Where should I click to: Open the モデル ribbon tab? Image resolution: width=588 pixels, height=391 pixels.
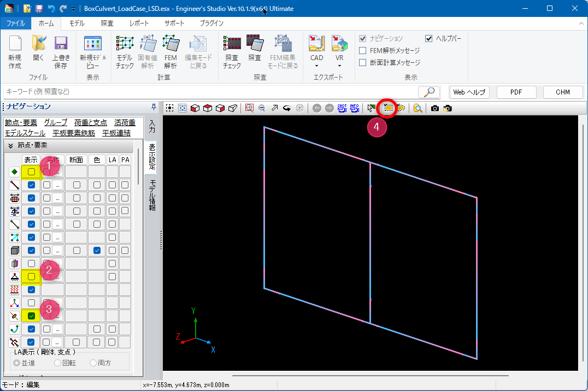click(x=77, y=23)
